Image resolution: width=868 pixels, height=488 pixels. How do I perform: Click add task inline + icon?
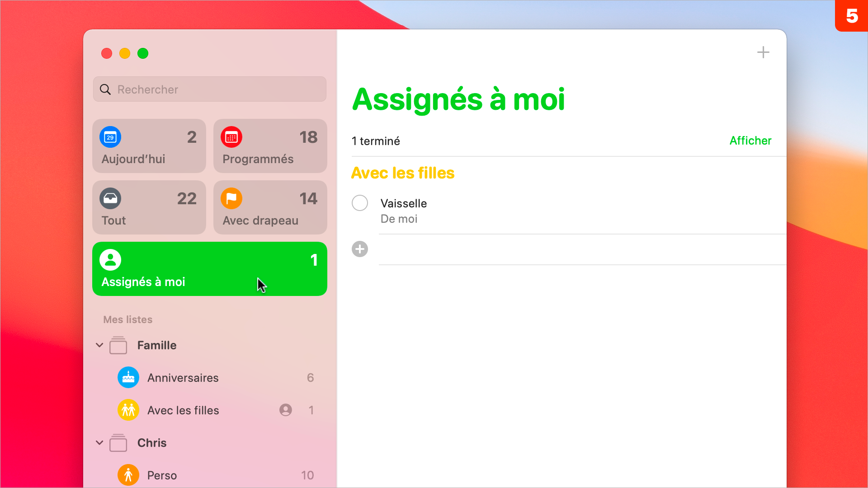click(360, 249)
